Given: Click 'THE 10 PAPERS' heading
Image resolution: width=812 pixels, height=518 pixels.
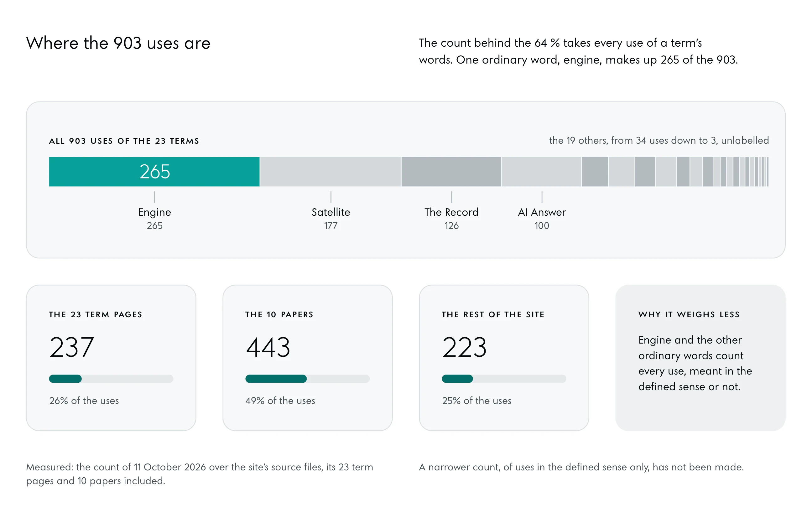Looking at the screenshot, I should (279, 314).
